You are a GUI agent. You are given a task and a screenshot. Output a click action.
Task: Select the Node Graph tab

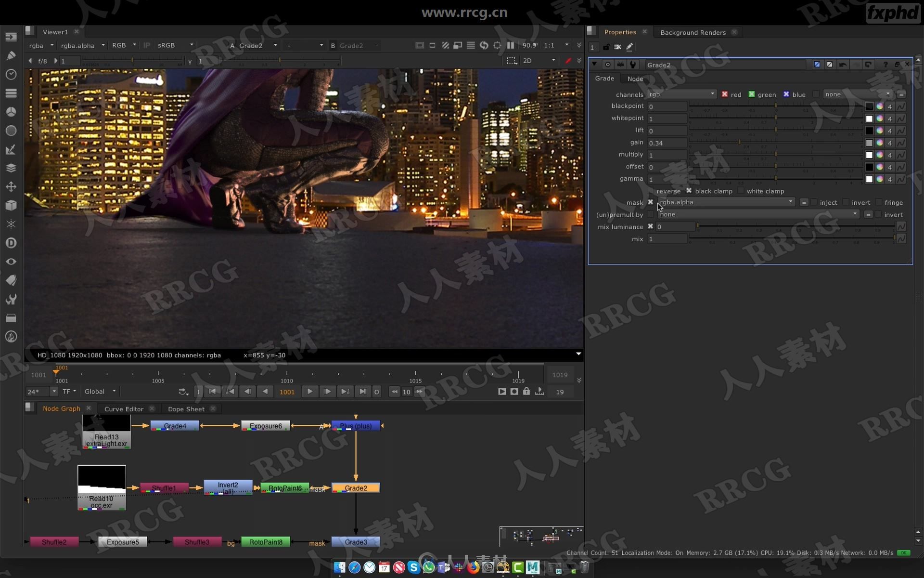tap(61, 408)
